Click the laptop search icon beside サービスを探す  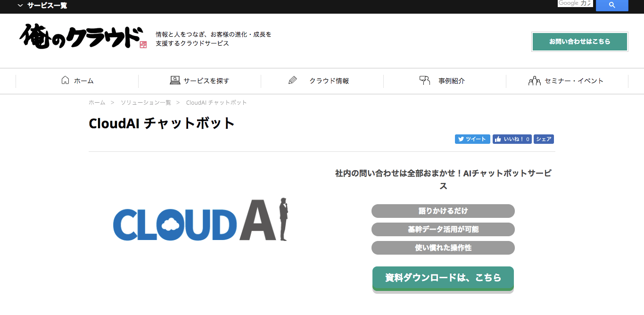tap(175, 80)
